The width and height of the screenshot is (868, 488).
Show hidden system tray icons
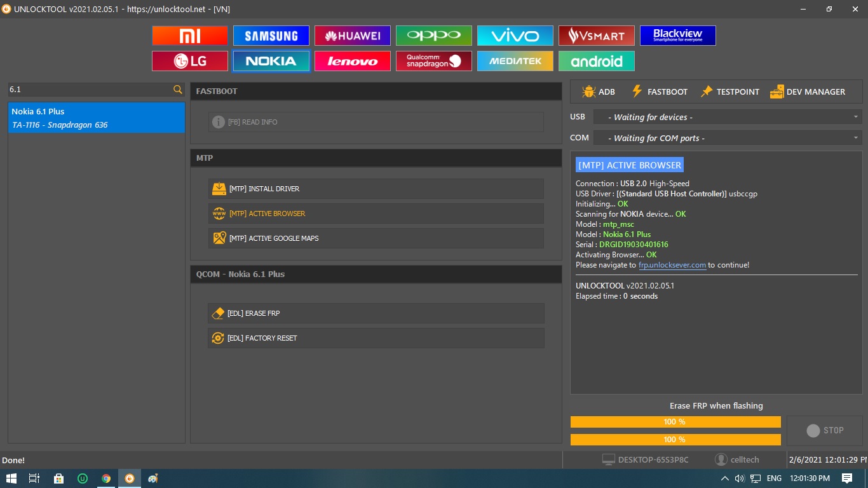(724, 478)
